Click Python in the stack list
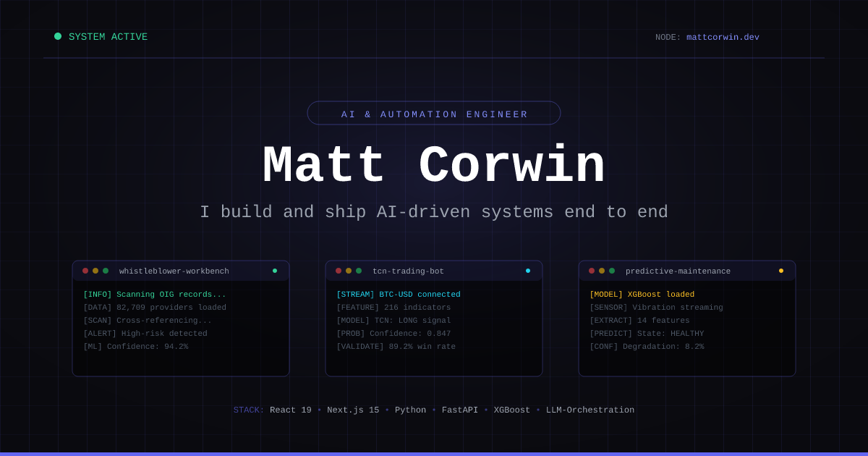The image size is (868, 456). tap(411, 410)
